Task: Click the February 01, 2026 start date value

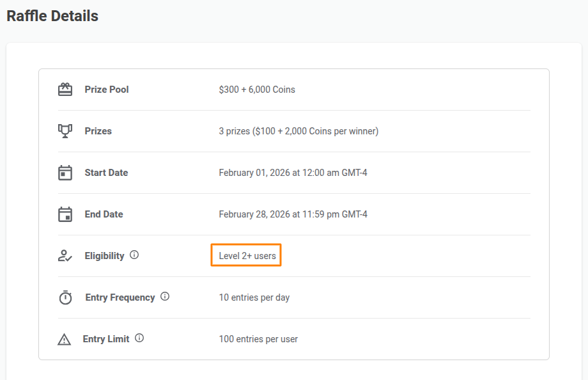Action: tap(293, 173)
